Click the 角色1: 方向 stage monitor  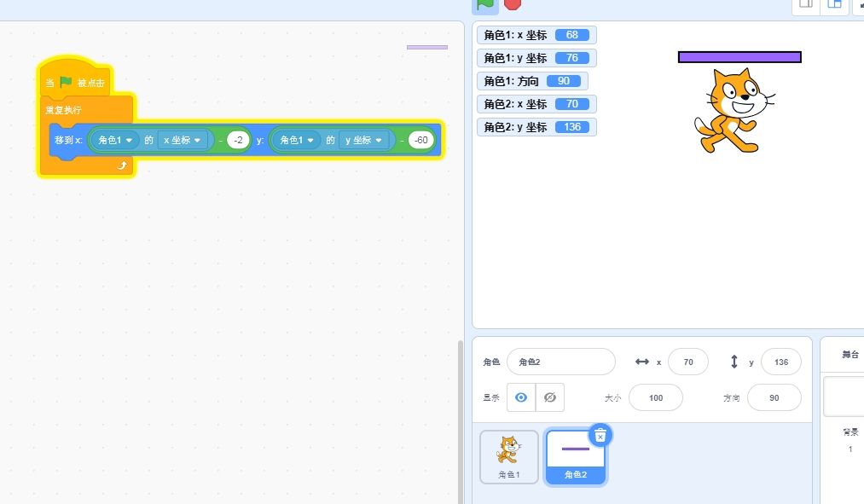coord(532,81)
